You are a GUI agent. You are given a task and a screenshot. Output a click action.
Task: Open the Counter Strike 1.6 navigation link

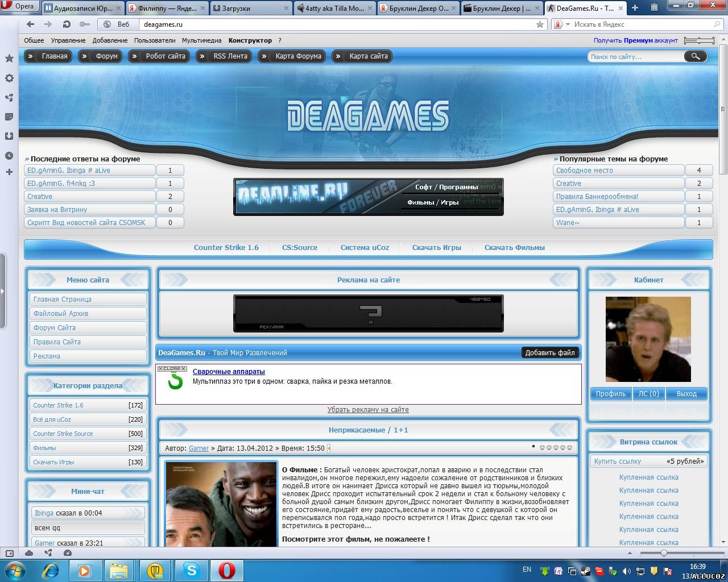(x=226, y=247)
